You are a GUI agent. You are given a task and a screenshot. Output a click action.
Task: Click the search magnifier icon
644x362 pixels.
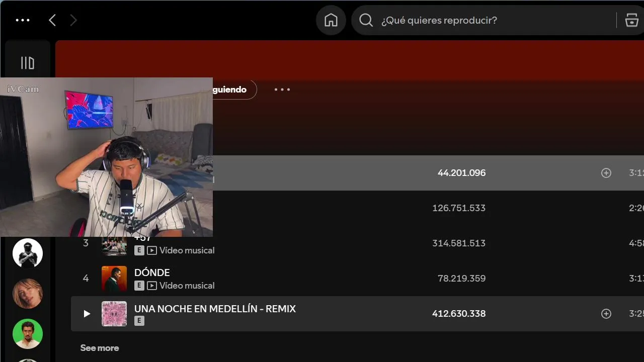click(366, 20)
